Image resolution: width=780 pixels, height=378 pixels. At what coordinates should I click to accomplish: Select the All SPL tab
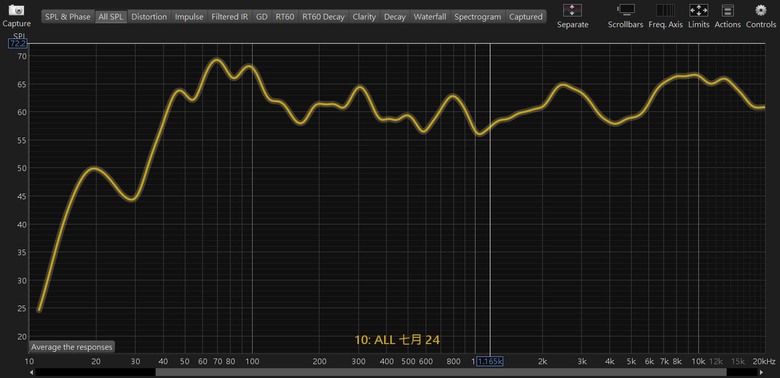pyautogui.click(x=111, y=16)
